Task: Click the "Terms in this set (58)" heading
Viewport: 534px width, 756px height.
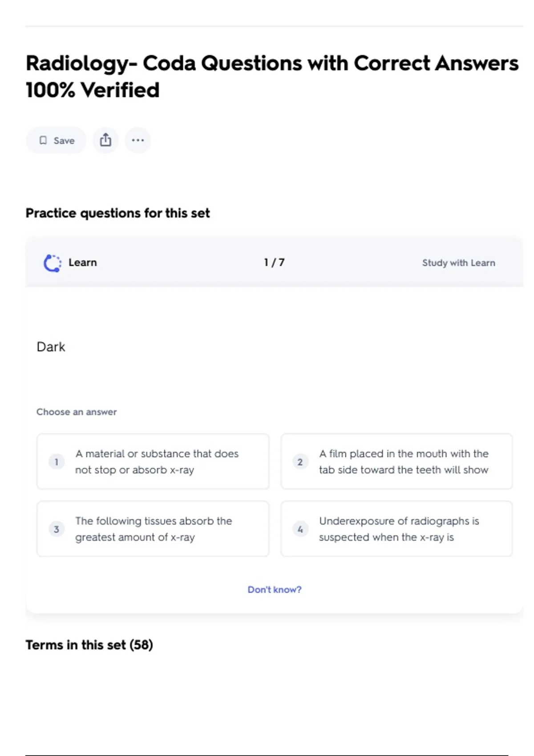Action: point(89,645)
